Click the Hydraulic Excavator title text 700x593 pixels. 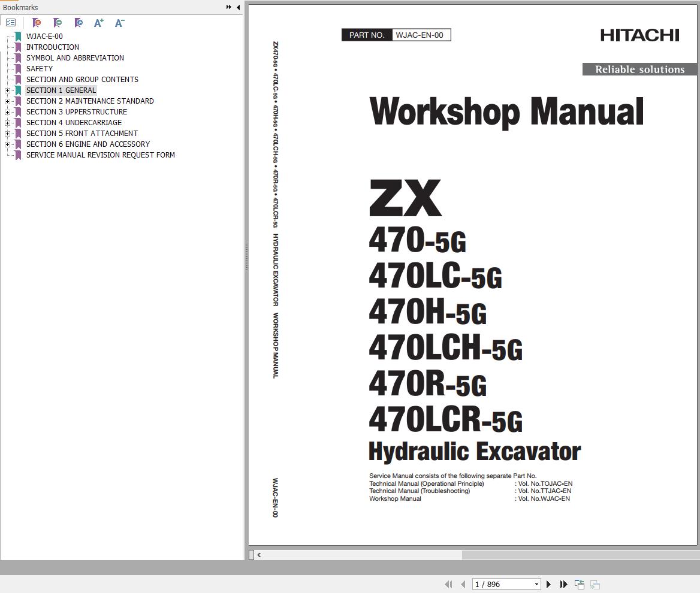[x=475, y=452]
